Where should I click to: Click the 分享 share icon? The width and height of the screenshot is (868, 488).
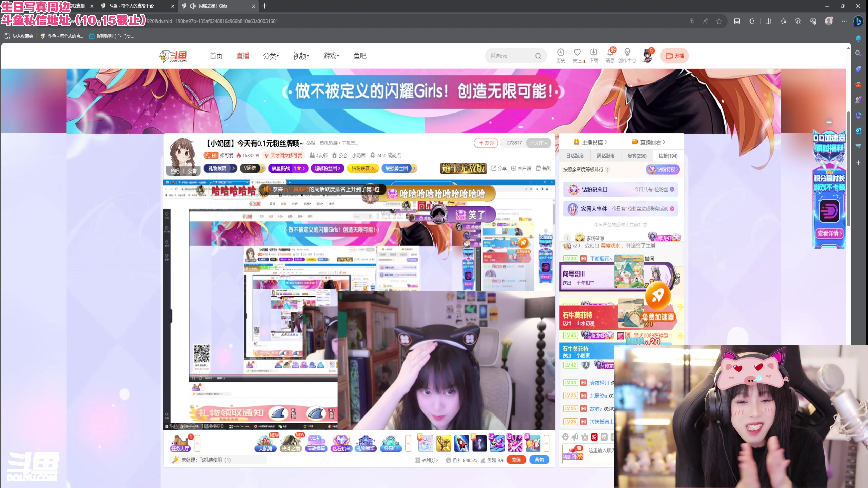[499, 168]
